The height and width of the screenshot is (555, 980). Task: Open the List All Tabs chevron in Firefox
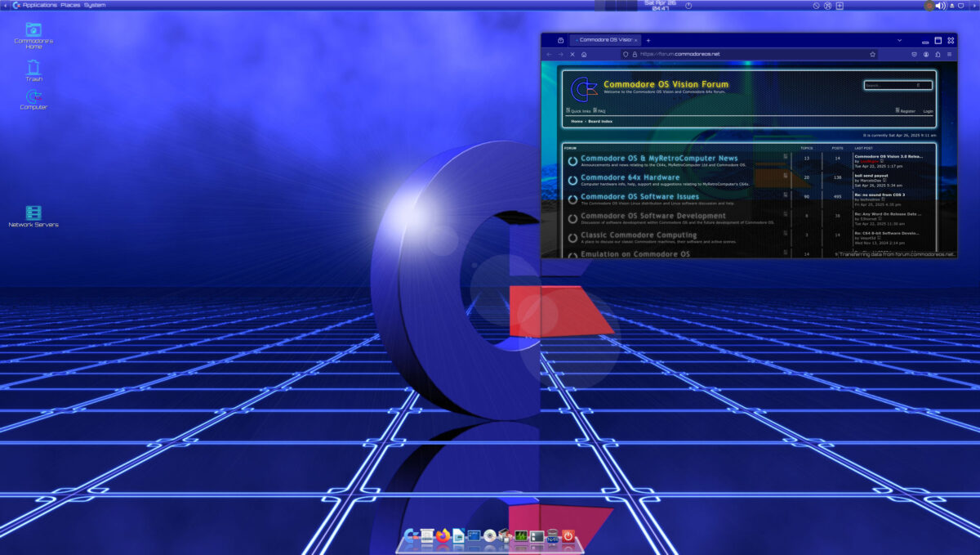[x=899, y=39]
